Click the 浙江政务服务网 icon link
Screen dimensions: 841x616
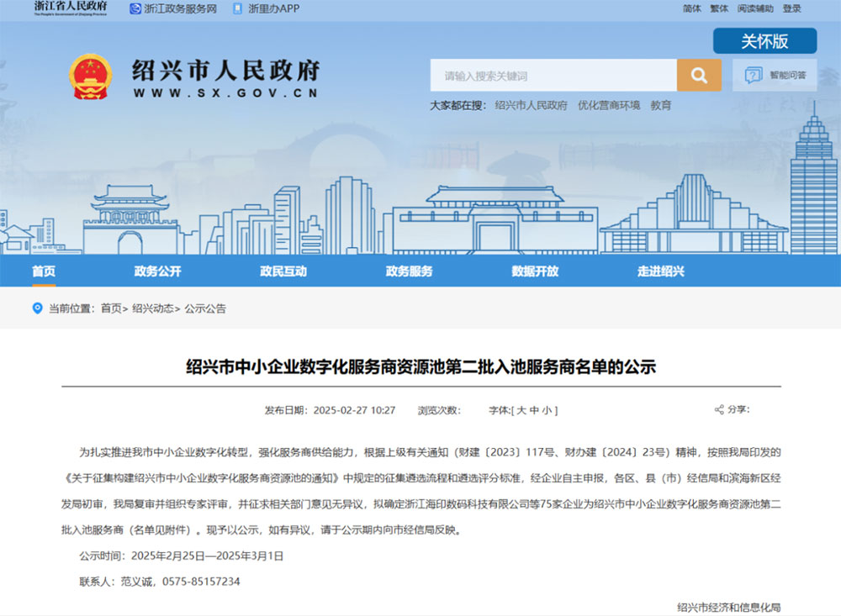click(x=135, y=8)
